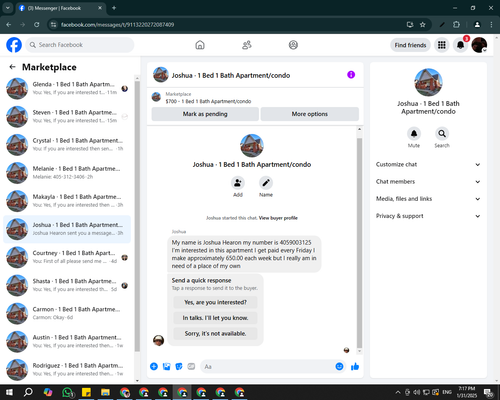500x400 pixels.
Task: Expand Privacy & support section
Action: tap(428, 216)
